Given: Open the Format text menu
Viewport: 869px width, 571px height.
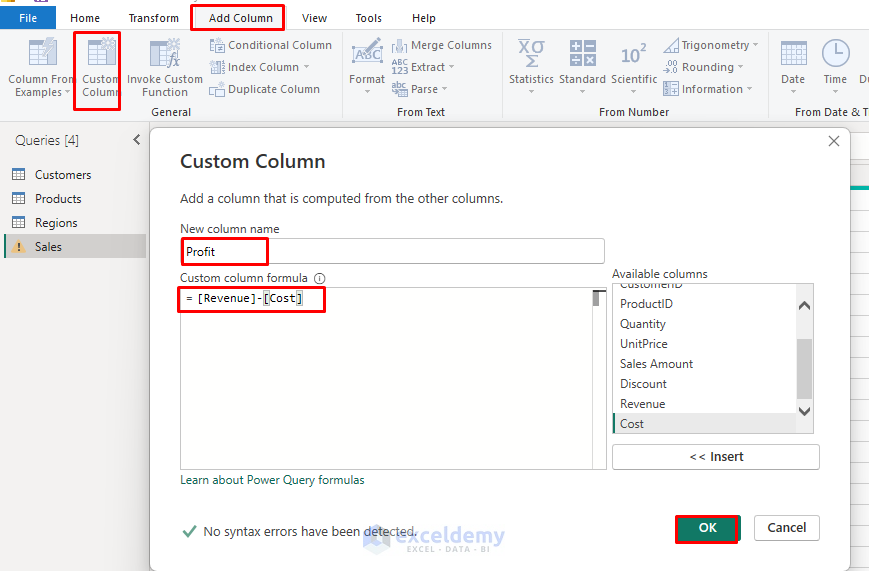Looking at the screenshot, I should [x=367, y=66].
